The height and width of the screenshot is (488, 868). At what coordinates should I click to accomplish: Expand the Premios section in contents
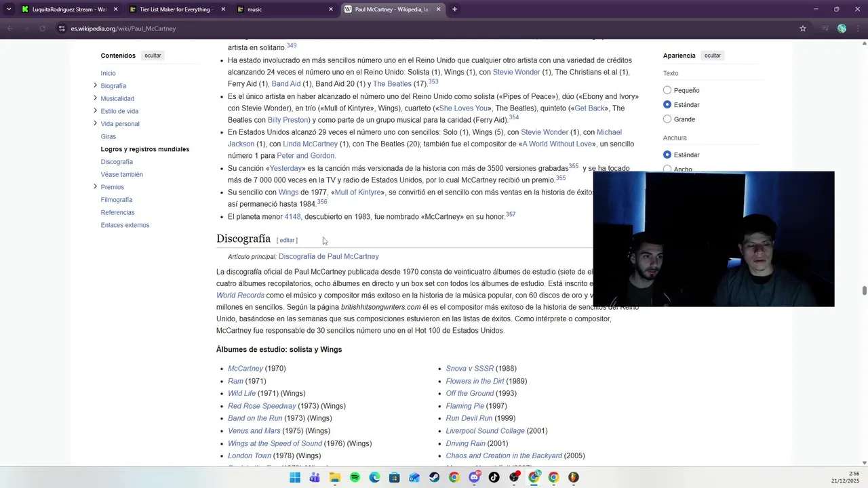[x=95, y=187]
